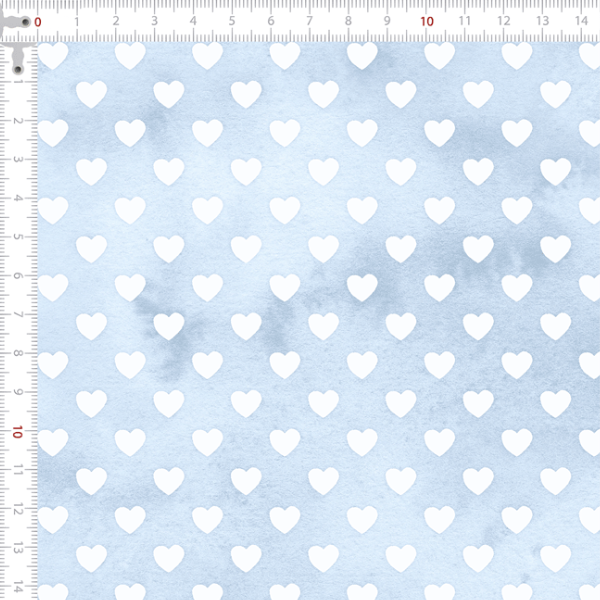The width and height of the screenshot is (600, 600).
Task: Click the ruler corner rivet near the top zero
Action: [25, 22]
